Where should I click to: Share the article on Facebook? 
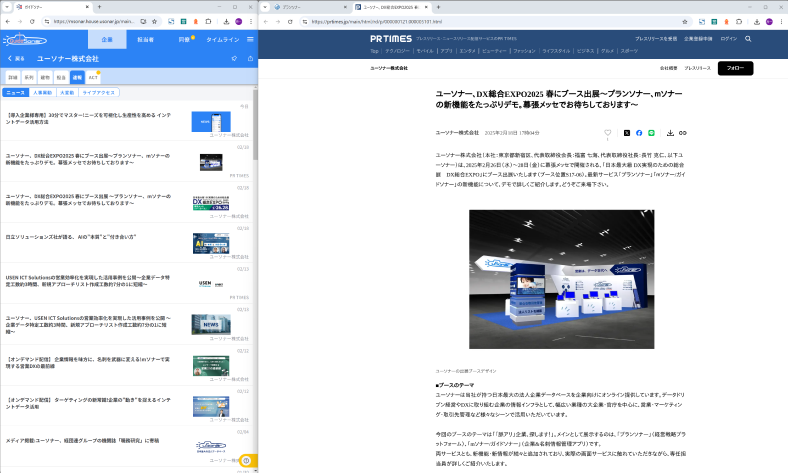click(639, 132)
